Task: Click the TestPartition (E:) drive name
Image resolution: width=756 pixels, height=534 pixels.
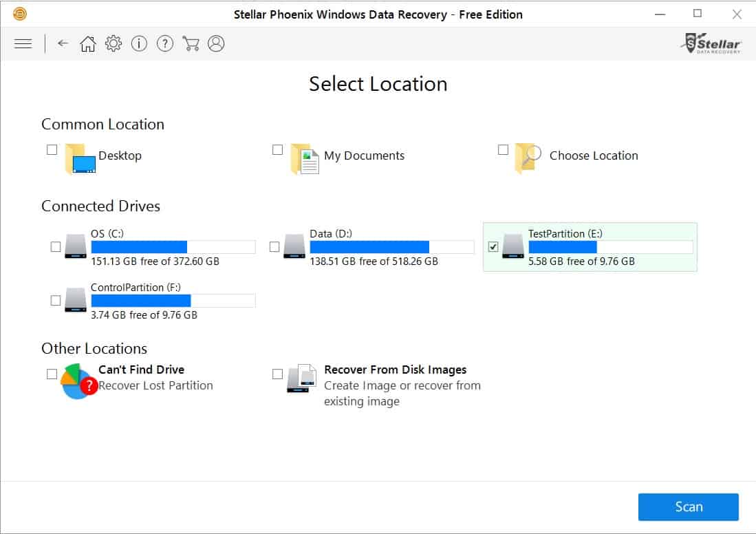Action: (x=565, y=233)
